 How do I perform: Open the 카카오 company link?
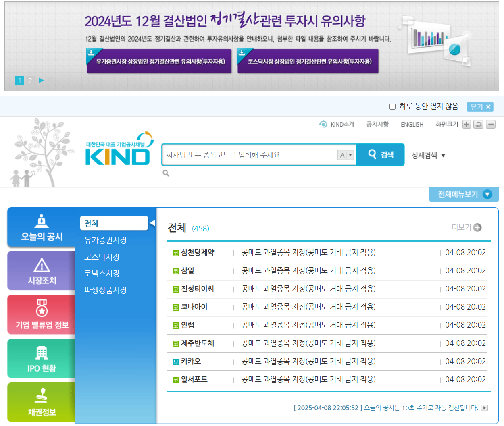click(191, 362)
